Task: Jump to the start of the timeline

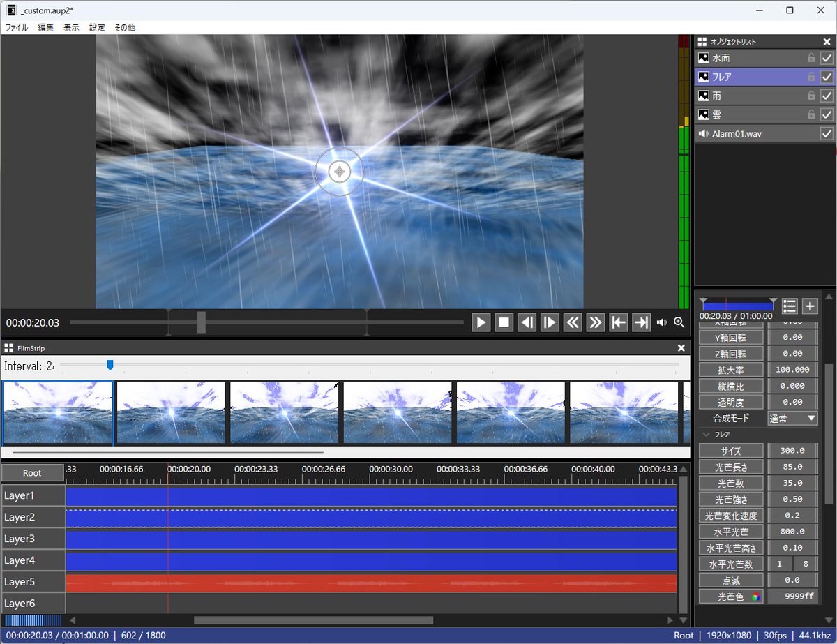Action: tap(618, 322)
